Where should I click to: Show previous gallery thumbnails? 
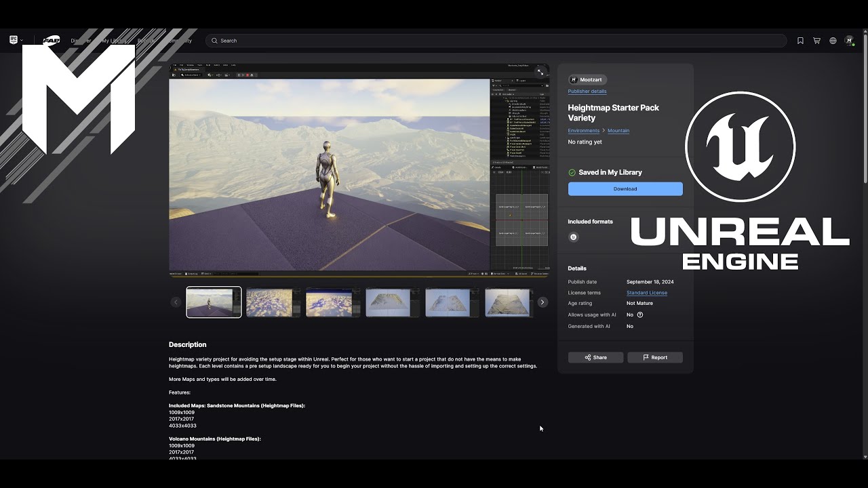tap(176, 302)
